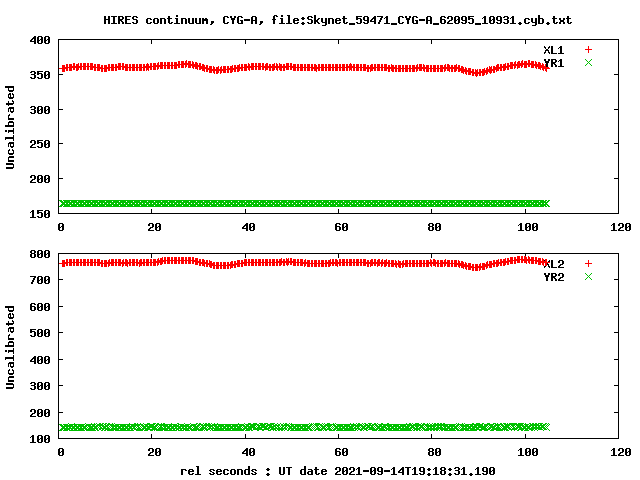This screenshot has height=480, width=640.
Task: Click the top plot's Uncalibrated axis label
Action: (10, 127)
